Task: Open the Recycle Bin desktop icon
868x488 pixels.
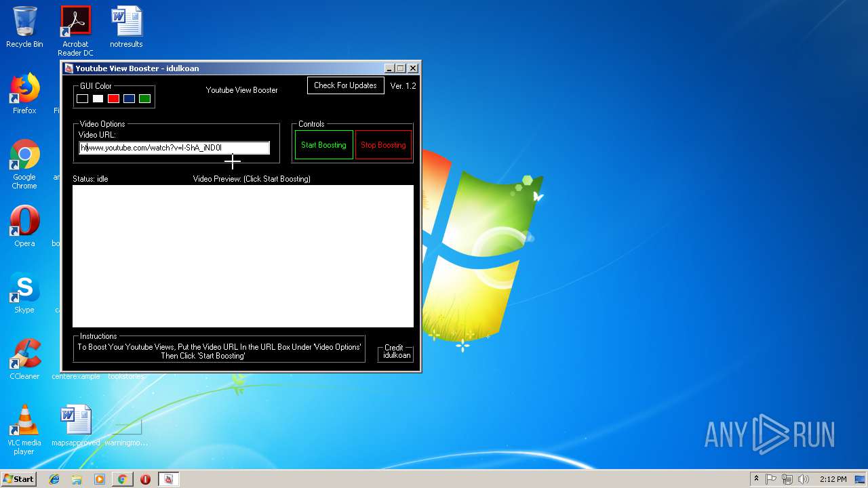Action: [x=24, y=27]
